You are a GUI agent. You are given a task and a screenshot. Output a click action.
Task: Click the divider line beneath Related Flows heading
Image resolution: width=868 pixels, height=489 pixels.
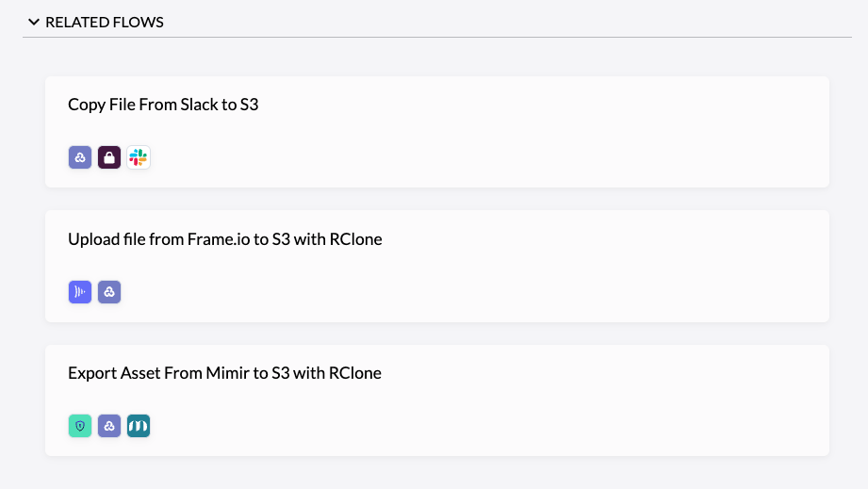point(437,38)
